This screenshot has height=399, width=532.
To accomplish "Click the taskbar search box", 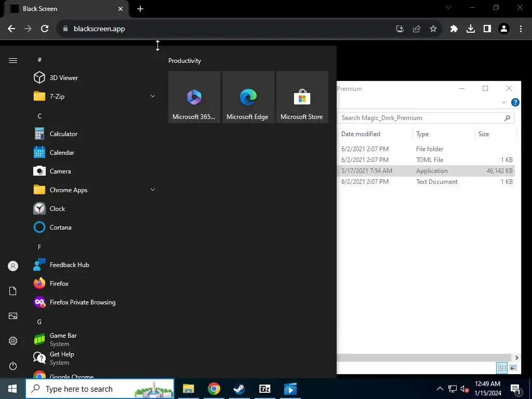I will (x=100, y=389).
